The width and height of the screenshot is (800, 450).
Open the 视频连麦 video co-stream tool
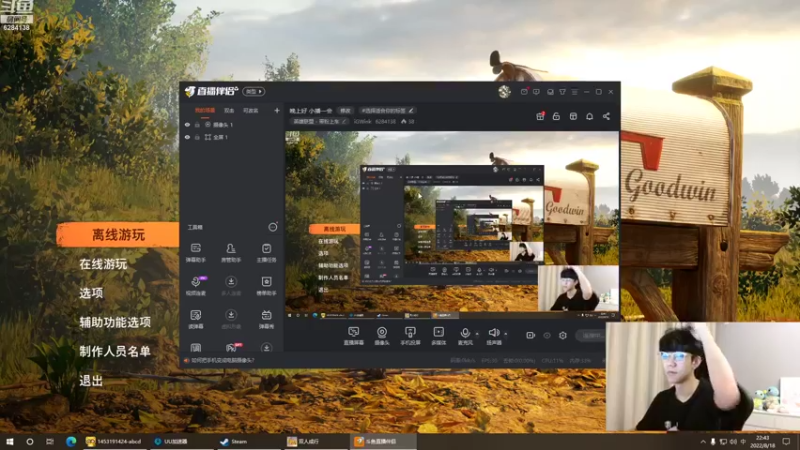[x=195, y=286]
